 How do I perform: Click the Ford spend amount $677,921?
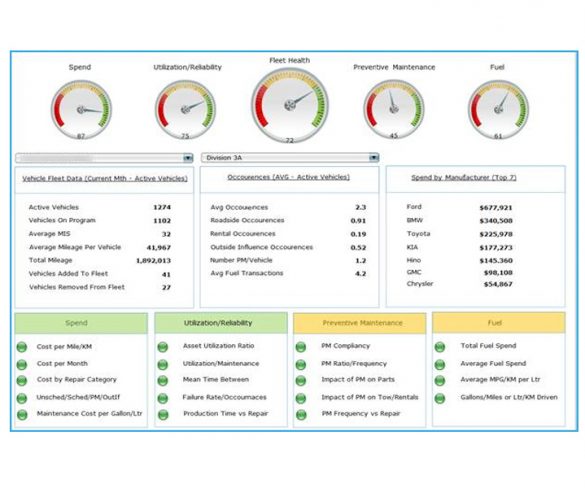pos(496,208)
